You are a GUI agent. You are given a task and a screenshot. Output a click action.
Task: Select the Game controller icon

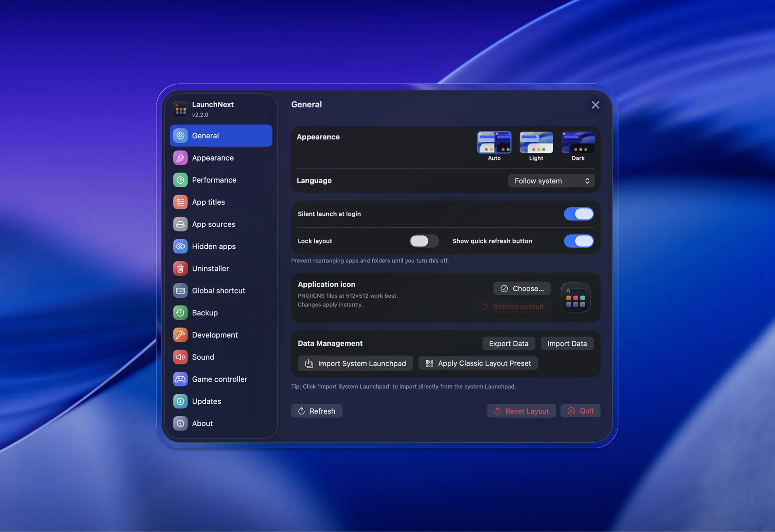[180, 379]
